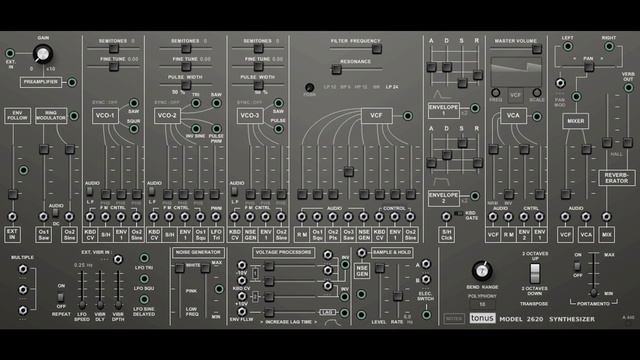Toggle the VCO-2 AUDIO / LF switch
Screen dimensions: 640x360
tap(151, 191)
